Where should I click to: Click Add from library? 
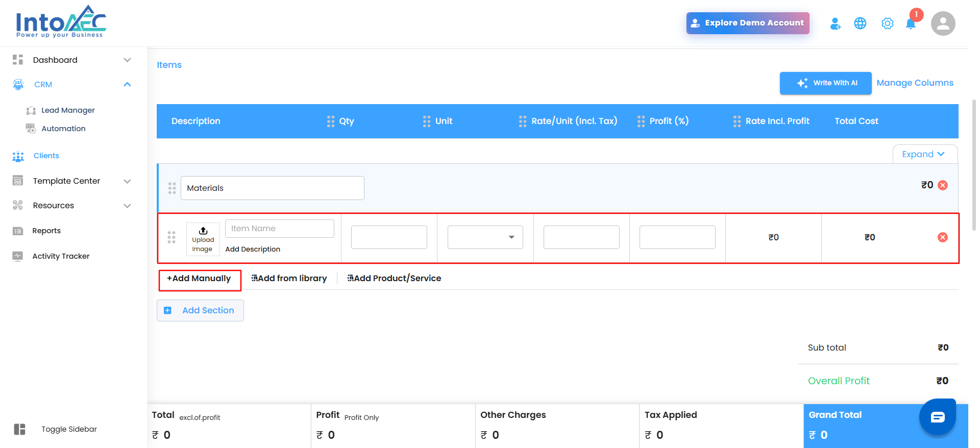[x=289, y=279]
